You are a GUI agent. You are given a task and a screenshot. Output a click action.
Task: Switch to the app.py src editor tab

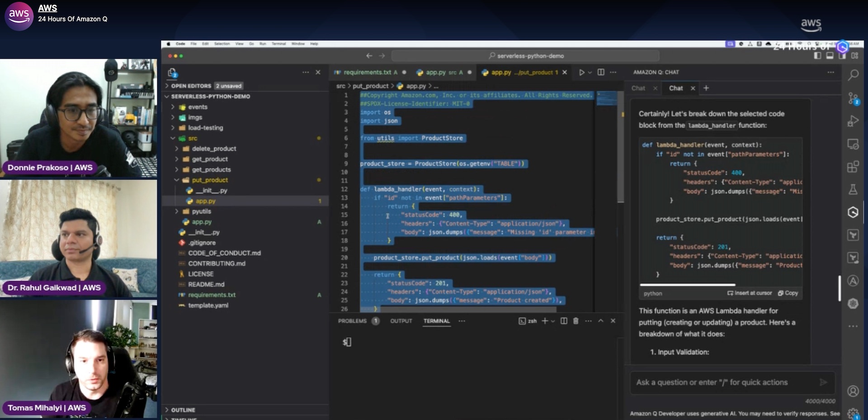(x=444, y=72)
